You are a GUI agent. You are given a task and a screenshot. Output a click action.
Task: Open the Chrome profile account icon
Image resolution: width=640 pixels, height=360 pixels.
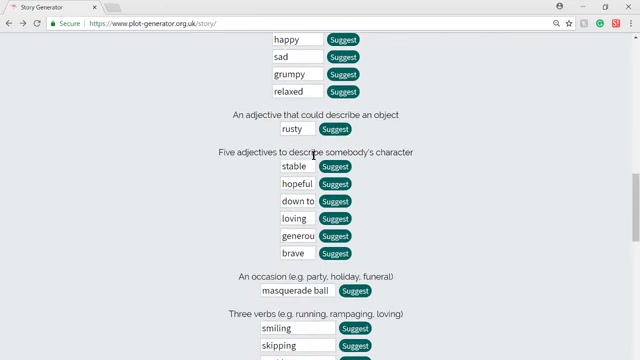point(560,6)
